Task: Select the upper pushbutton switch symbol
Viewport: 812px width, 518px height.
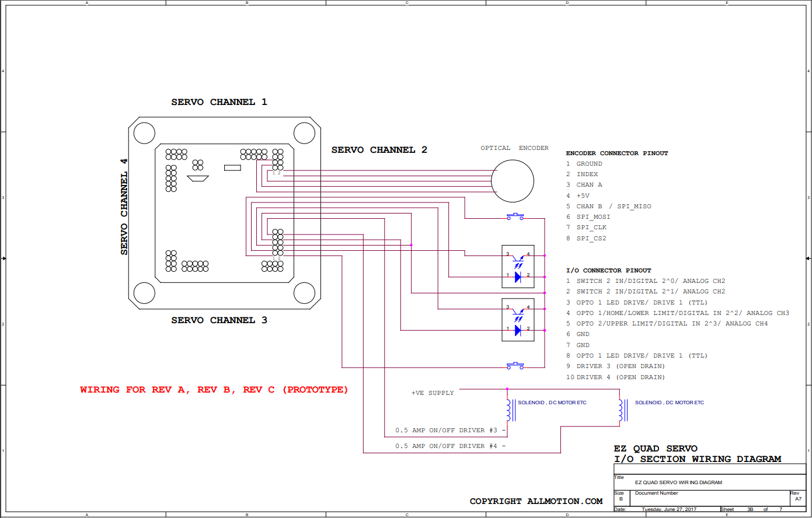Action: [x=515, y=216]
